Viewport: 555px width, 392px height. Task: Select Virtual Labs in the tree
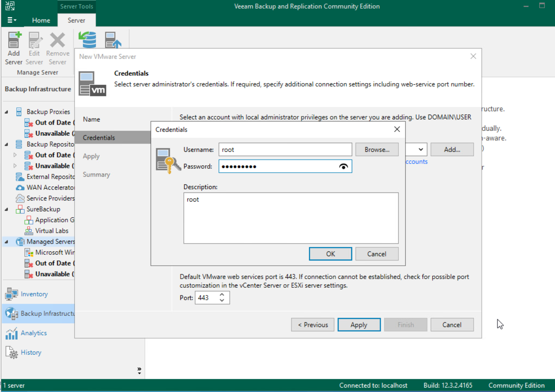coord(51,231)
